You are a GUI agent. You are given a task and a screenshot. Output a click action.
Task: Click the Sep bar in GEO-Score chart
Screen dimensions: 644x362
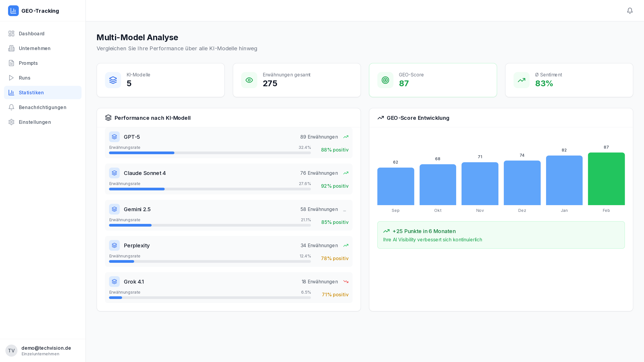[x=396, y=186]
